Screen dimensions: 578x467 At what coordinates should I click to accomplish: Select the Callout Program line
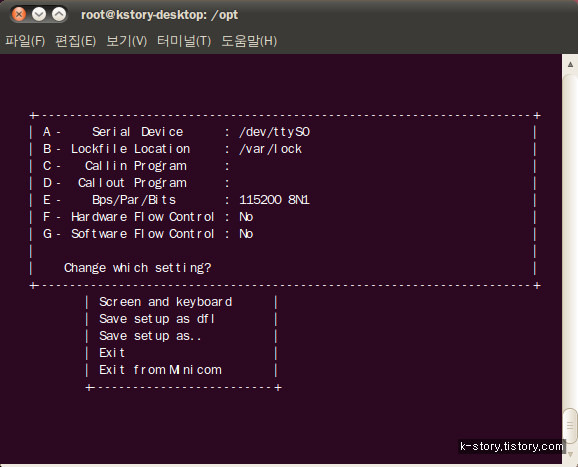[136, 183]
